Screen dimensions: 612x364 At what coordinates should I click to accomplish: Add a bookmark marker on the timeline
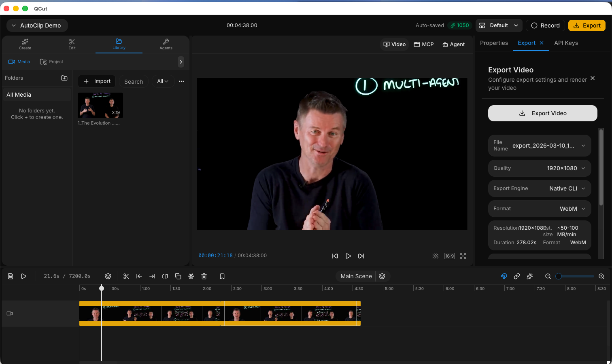(222, 276)
